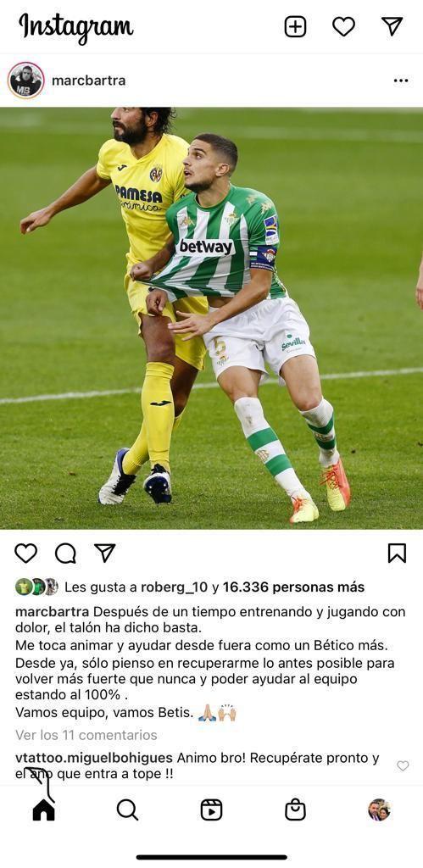Open own profile avatar in bottom bar
The image size is (423, 868).
(379, 810)
